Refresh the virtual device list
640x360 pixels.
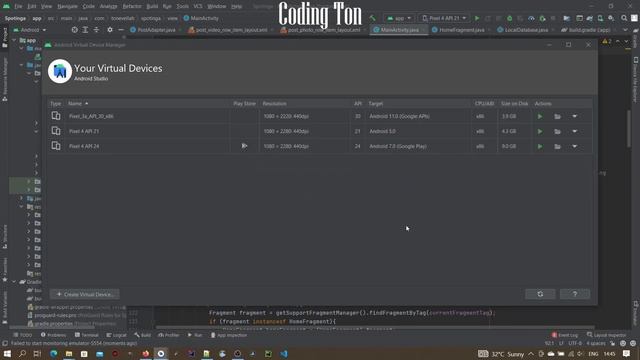coord(540,294)
